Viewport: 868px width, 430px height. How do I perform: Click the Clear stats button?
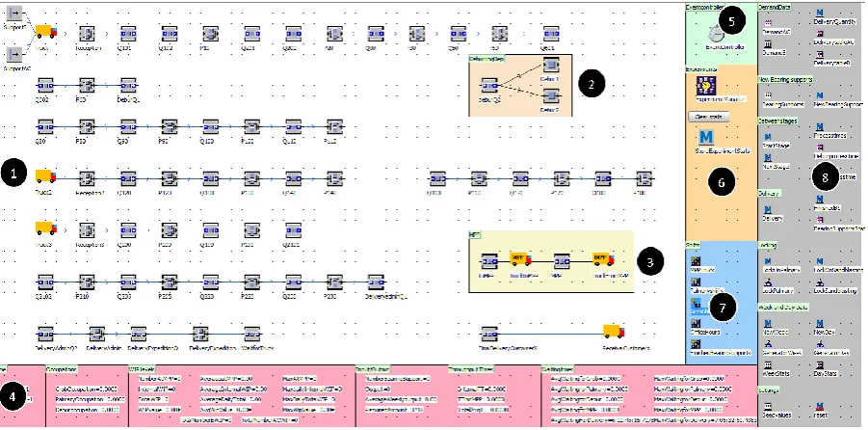tap(709, 117)
